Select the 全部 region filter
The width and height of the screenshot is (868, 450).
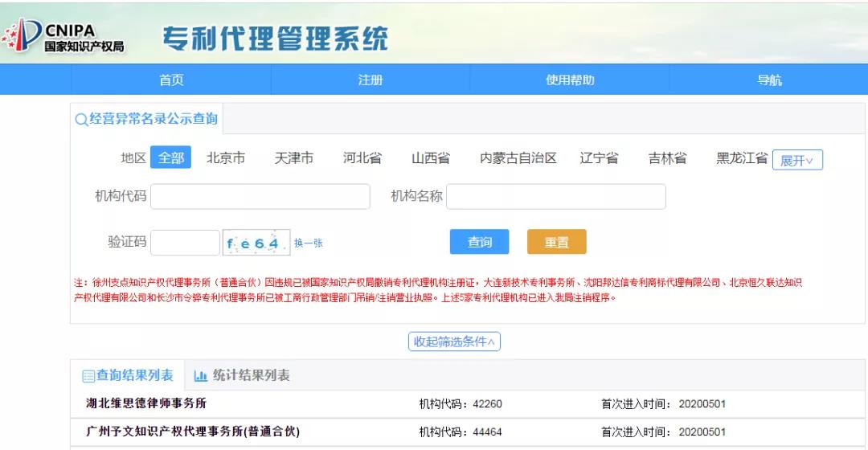(x=170, y=158)
